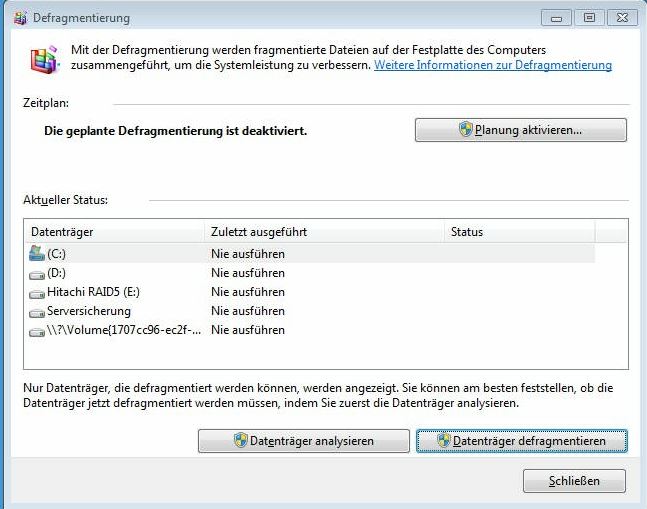Select Serversicherung entry
The width and height of the screenshot is (647, 509).
pos(89,311)
